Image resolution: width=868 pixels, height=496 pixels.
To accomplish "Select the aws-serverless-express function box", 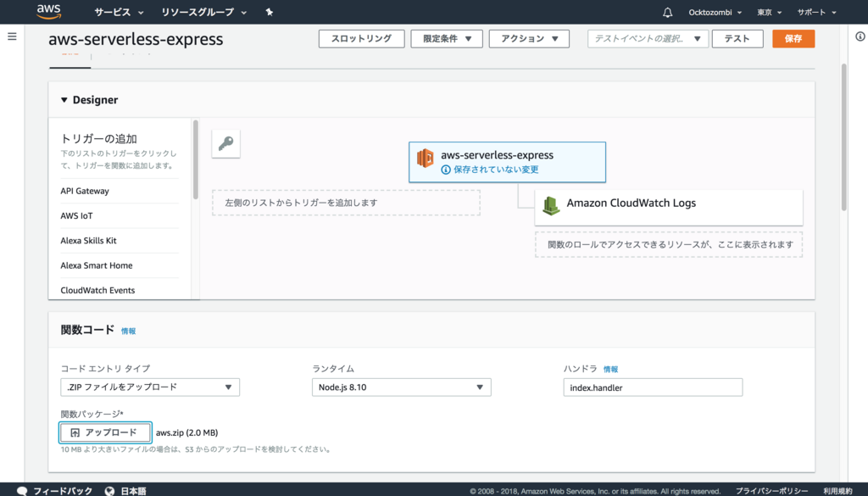I will click(507, 162).
